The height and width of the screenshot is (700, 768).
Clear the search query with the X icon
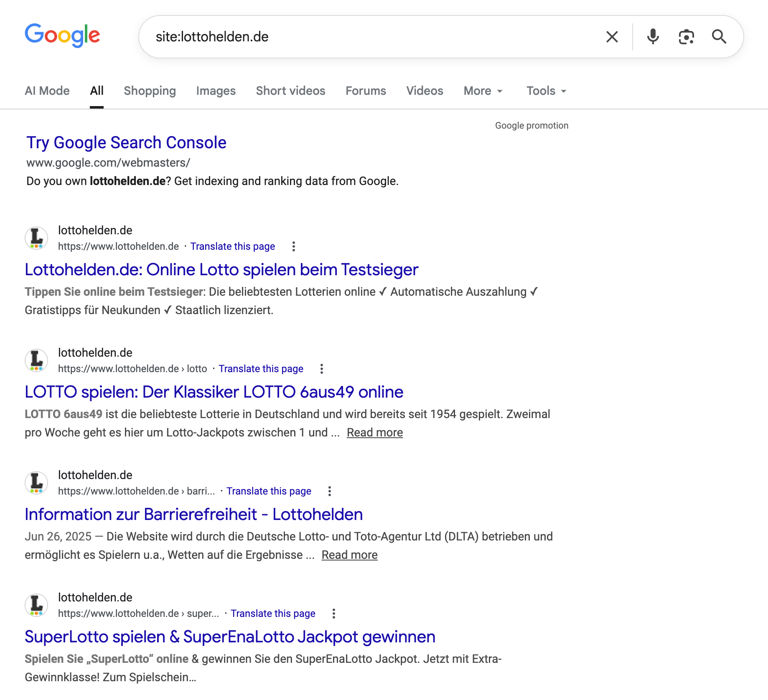pyautogui.click(x=612, y=37)
